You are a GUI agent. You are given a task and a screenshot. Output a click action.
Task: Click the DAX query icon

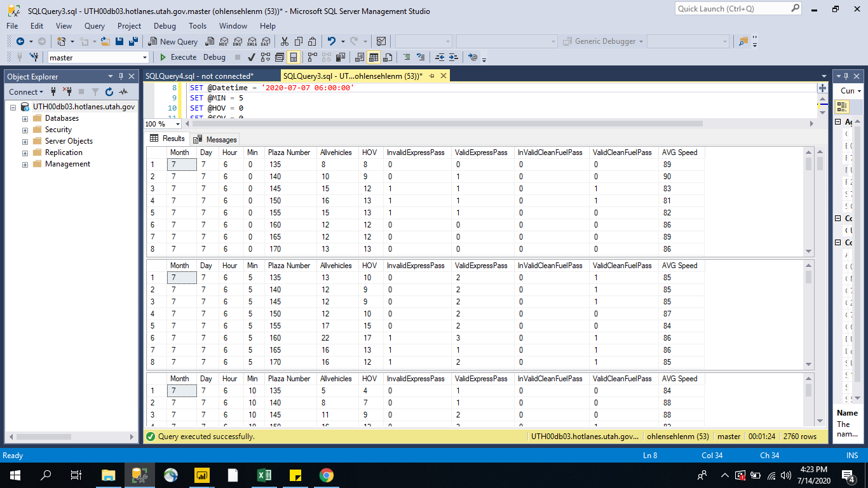click(266, 41)
